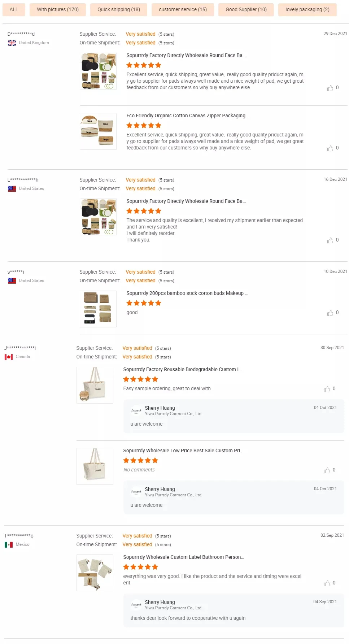
Task: Thumbs-up the 'good' bamboo cotton buds review
Action: click(330, 313)
